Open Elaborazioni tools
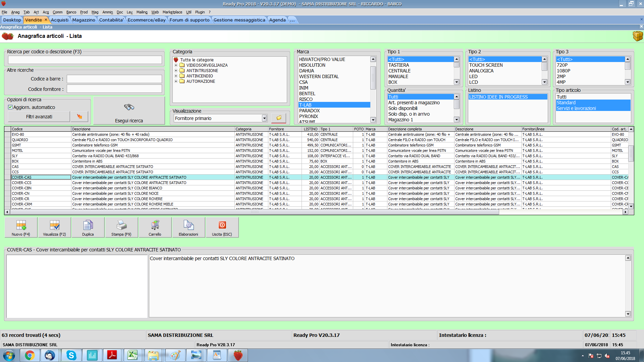 (x=189, y=228)
